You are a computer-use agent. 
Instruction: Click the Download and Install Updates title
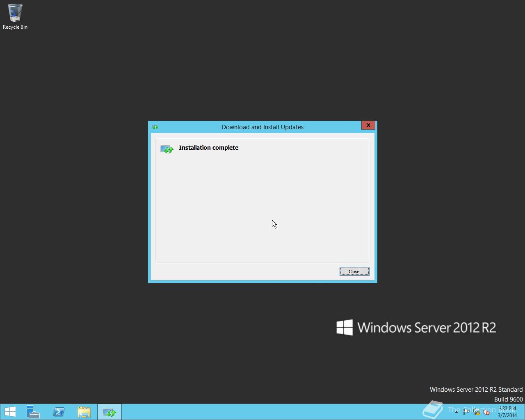pos(262,127)
